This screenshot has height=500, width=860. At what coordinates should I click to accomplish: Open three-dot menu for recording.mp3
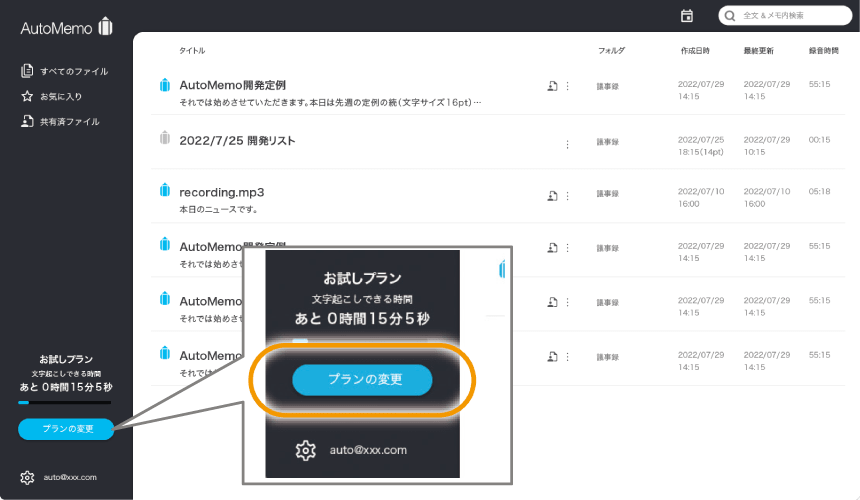pyautogui.click(x=567, y=193)
